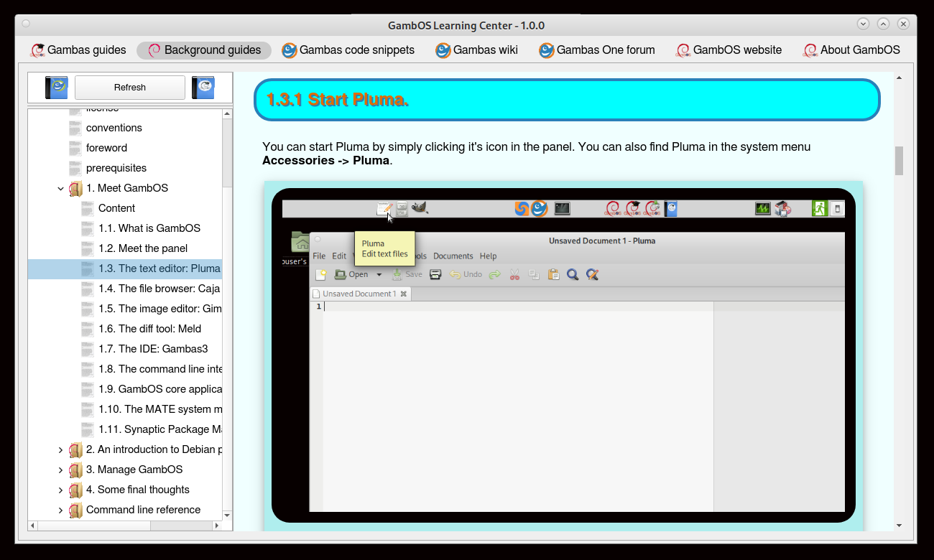Click the Gambas One forum tab's mascot icon
Screen dimensions: 934x560
pyautogui.click(x=546, y=50)
